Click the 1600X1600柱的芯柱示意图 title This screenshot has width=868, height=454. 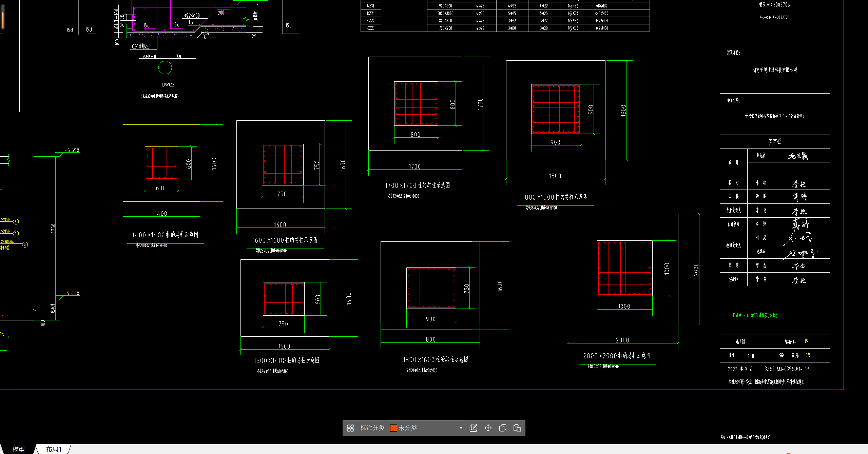point(285,240)
